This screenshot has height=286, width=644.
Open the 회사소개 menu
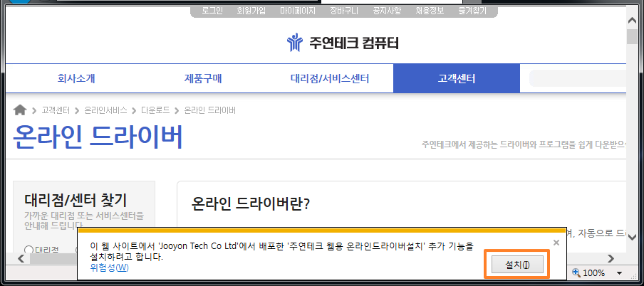(x=76, y=78)
